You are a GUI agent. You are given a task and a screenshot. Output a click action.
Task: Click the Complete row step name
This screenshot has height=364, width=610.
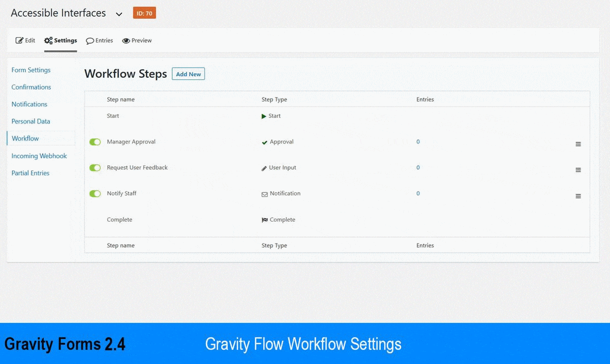tap(119, 220)
